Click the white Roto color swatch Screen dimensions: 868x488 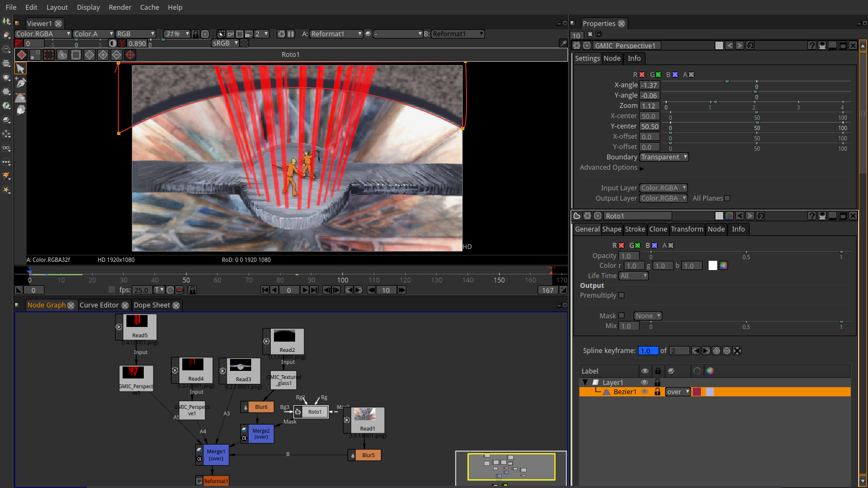tap(712, 266)
